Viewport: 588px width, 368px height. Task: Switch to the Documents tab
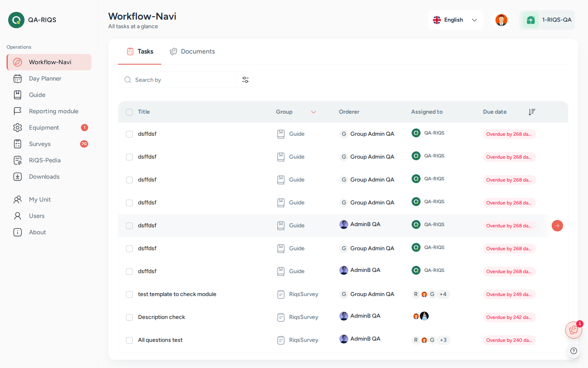192,52
